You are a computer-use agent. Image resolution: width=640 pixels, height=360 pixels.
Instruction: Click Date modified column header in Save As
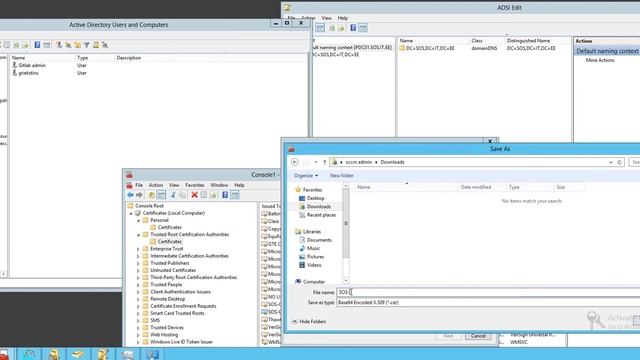476,187
